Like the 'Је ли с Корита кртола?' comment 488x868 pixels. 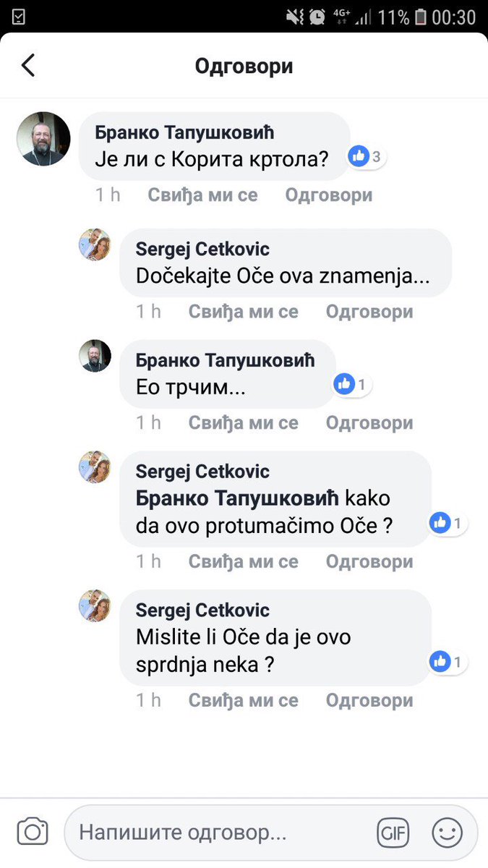point(202,195)
